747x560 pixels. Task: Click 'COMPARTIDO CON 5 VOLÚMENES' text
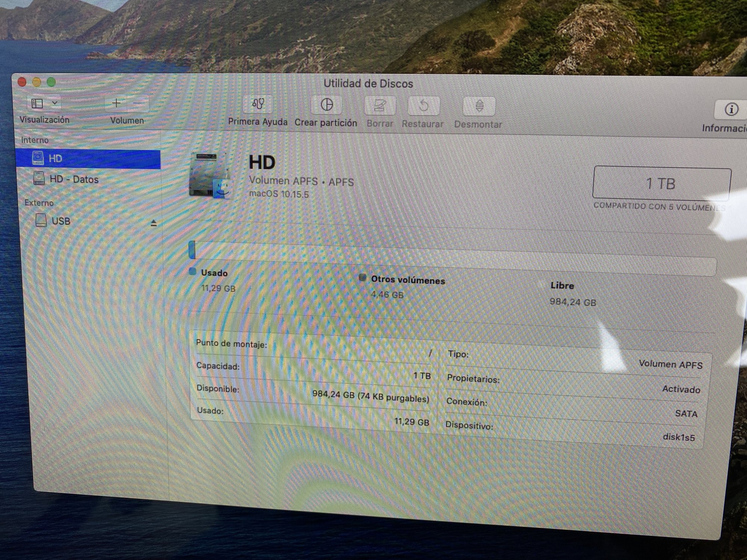point(659,206)
